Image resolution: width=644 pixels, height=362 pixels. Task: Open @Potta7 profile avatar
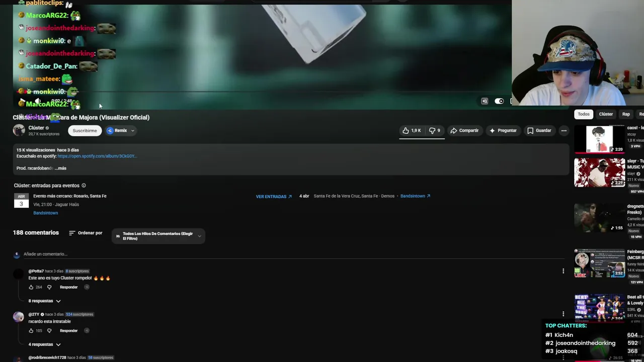tap(19, 274)
